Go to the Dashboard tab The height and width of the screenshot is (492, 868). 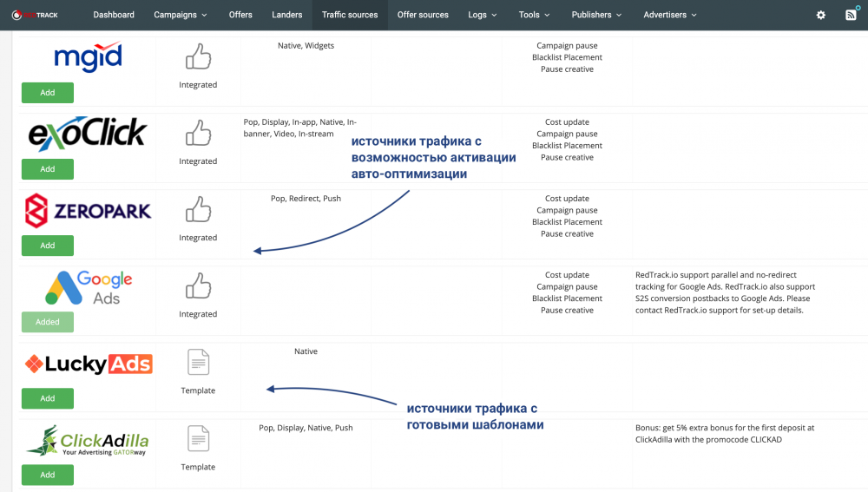[114, 15]
